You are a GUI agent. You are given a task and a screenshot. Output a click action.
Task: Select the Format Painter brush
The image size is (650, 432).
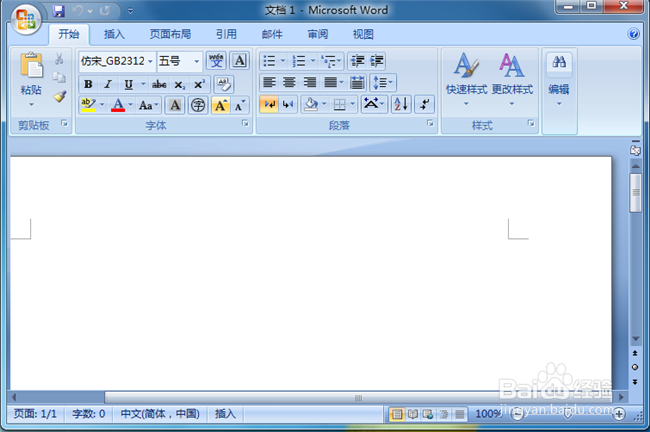coord(60,96)
